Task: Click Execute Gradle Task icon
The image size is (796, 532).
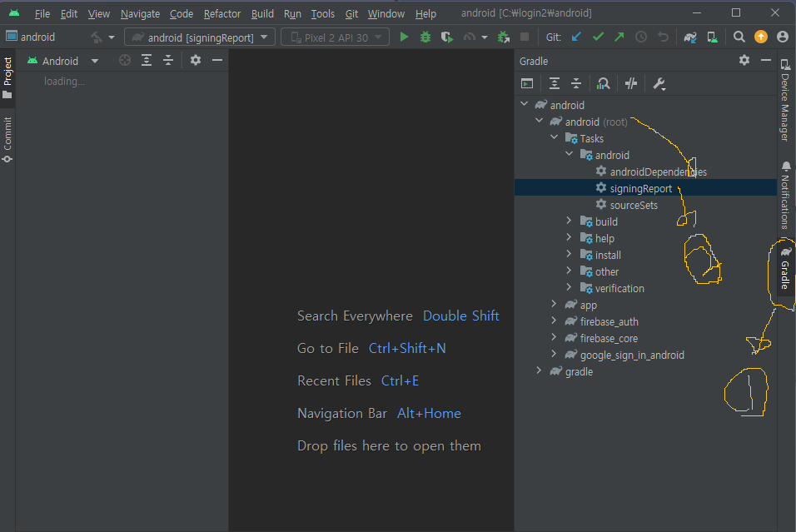Action: click(x=527, y=83)
